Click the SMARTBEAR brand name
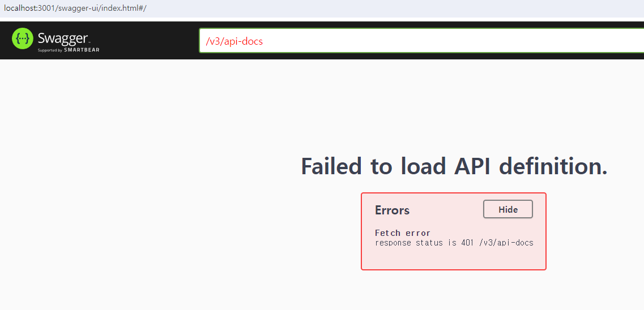Screen dimensions: 644x310 click(82, 50)
